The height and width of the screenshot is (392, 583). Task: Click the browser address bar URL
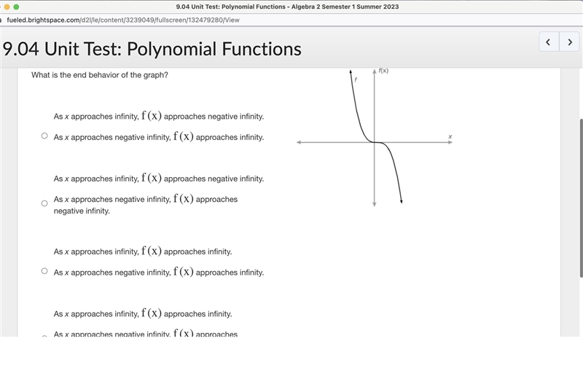pos(123,20)
